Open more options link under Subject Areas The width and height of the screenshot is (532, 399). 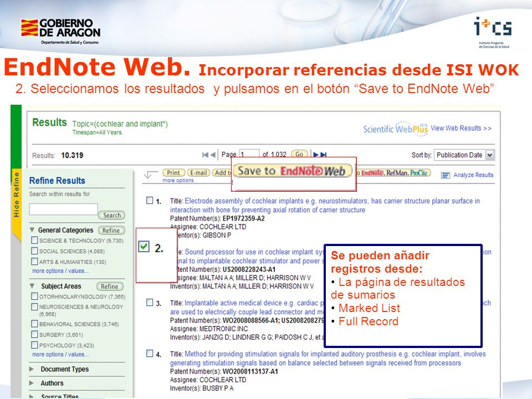click(60, 354)
